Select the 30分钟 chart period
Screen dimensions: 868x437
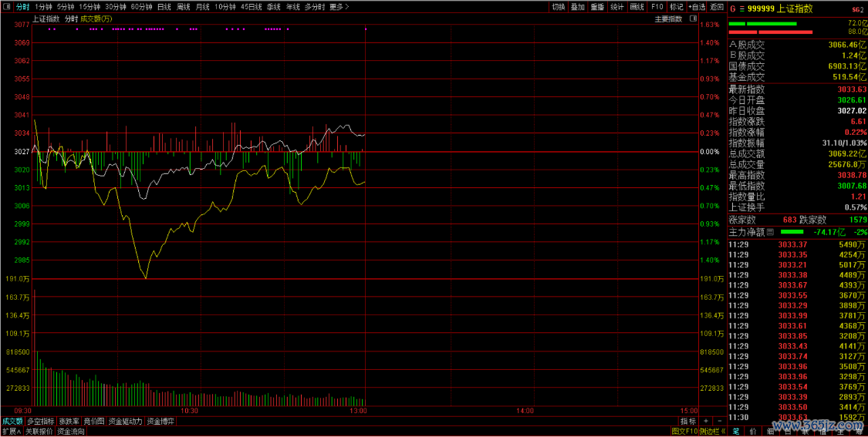click(116, 7)
